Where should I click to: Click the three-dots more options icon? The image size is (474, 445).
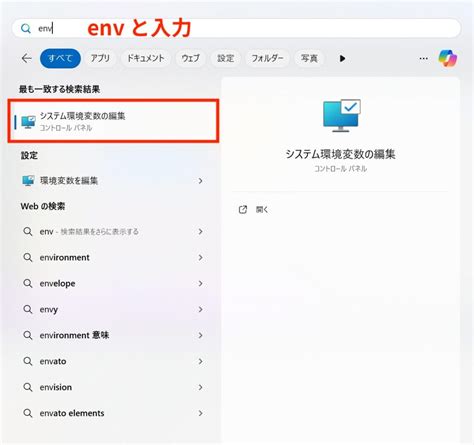[x=423, y=58]
